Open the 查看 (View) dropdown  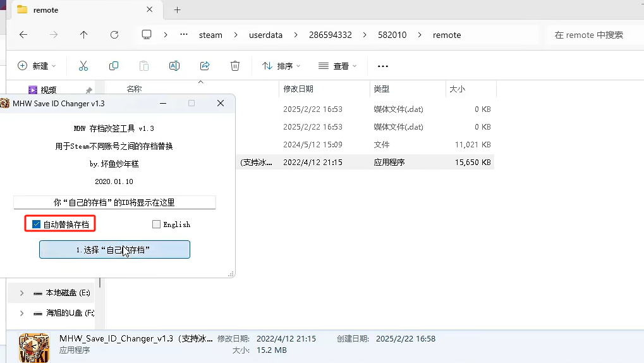coord(337,66)
